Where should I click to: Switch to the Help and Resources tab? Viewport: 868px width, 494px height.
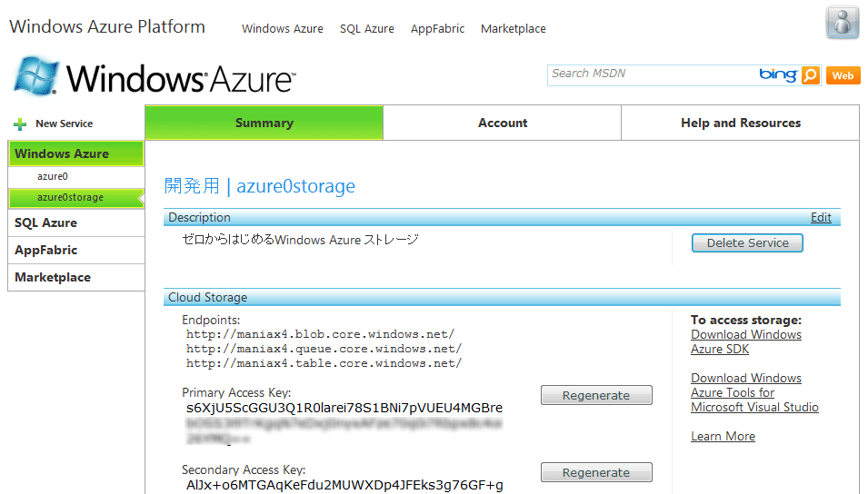tap(740, 123)
